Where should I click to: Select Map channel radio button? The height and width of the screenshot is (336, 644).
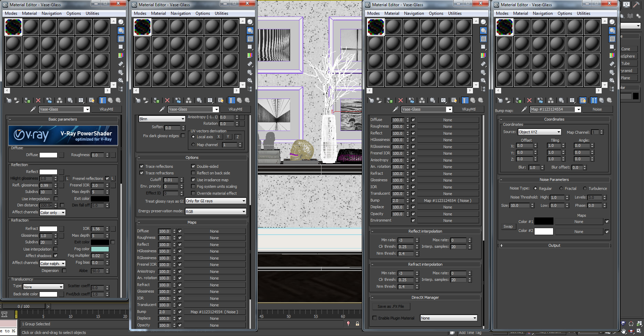[193, 145]
